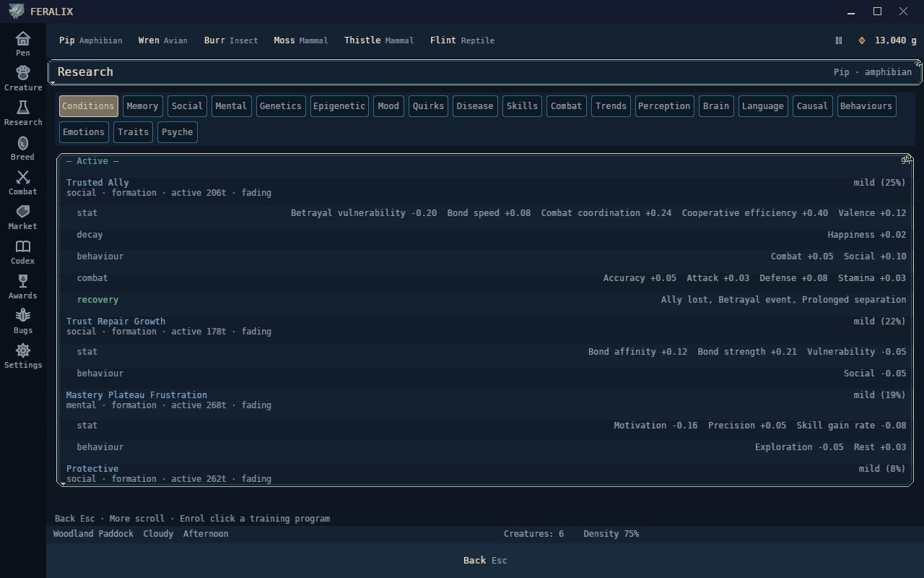
Task: Switch to the Combat research tab
Action: click(566, 106)
